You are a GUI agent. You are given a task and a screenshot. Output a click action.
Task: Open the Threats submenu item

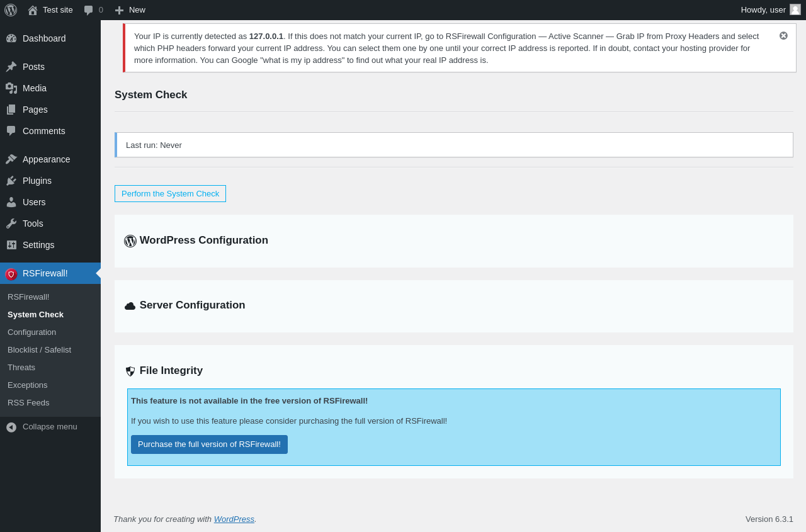coord(21,367)
